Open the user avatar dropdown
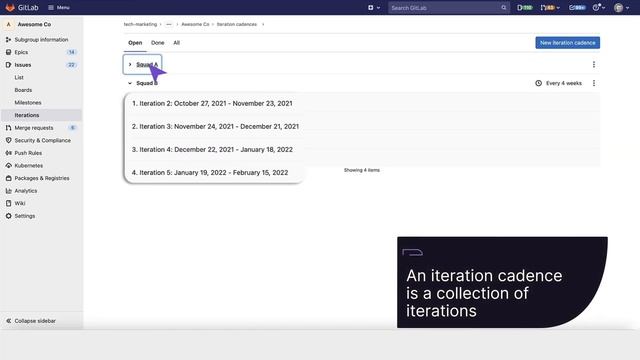The image size is (640, 360). [622, 7]
